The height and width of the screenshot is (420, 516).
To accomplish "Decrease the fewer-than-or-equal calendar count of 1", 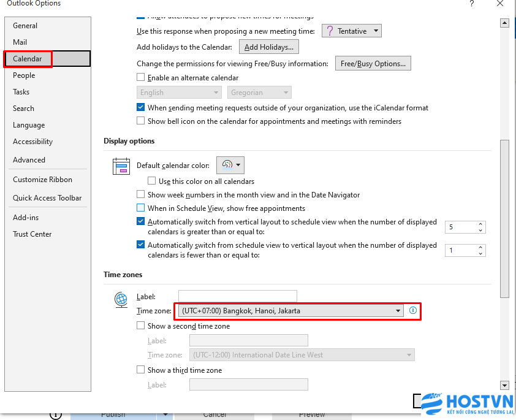I will [480, 253].
